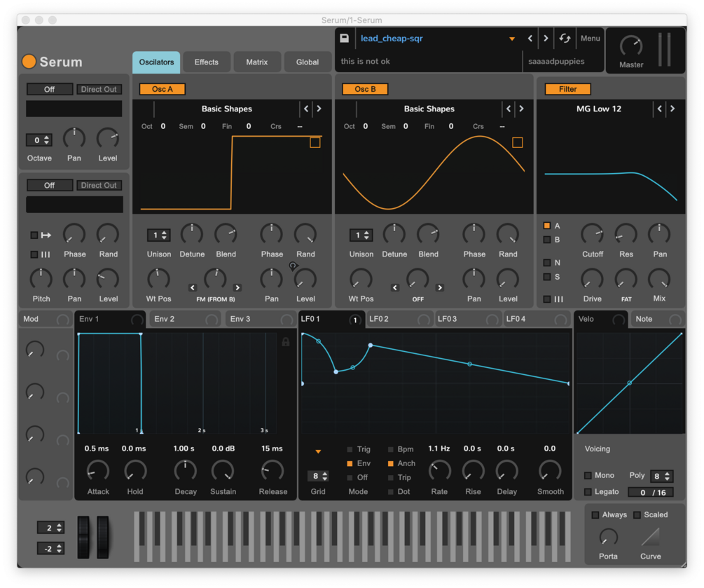Image resolution: width=704 pixels, height=588 pixels.
Task: Click the Osc B wavetable editor square icon
Action: (x=517, y=142)
